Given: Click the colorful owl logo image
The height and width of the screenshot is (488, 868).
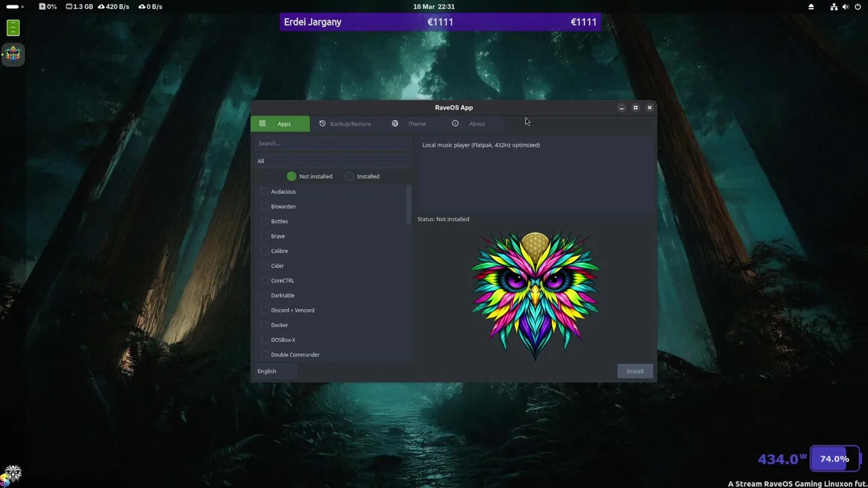Looking at the screenshot, I should (x=536, y=296).
